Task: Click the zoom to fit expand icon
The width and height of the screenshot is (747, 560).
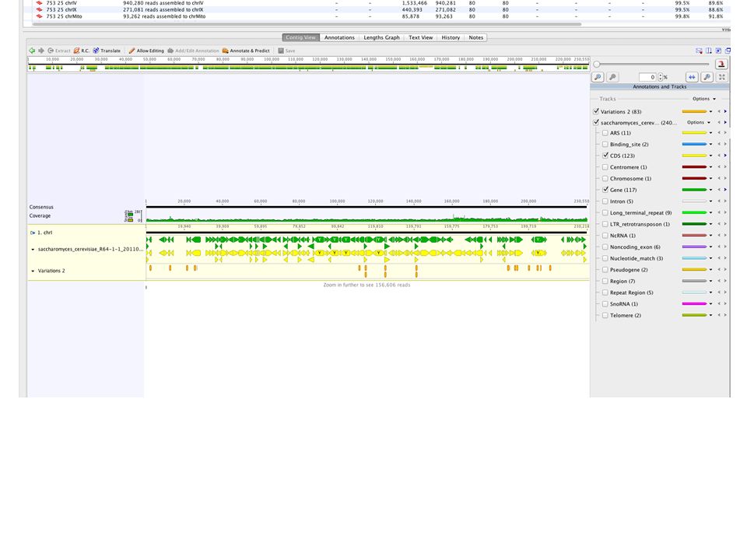Action: click(x=722, y=77)
